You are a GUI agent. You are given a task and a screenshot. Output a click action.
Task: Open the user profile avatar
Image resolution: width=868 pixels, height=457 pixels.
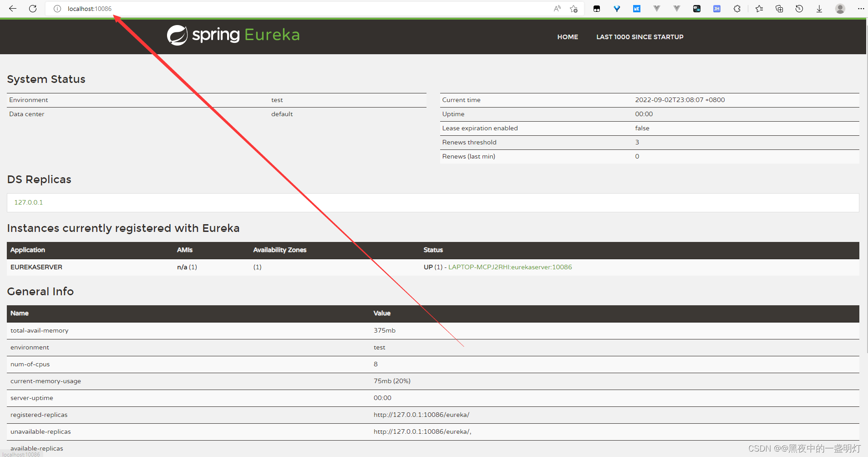click(x=840, y=9)
